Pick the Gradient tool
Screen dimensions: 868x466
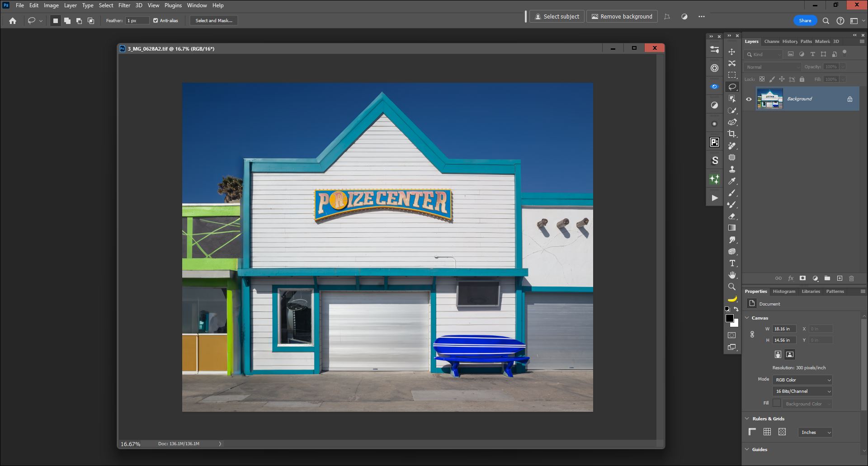(732, 228)
